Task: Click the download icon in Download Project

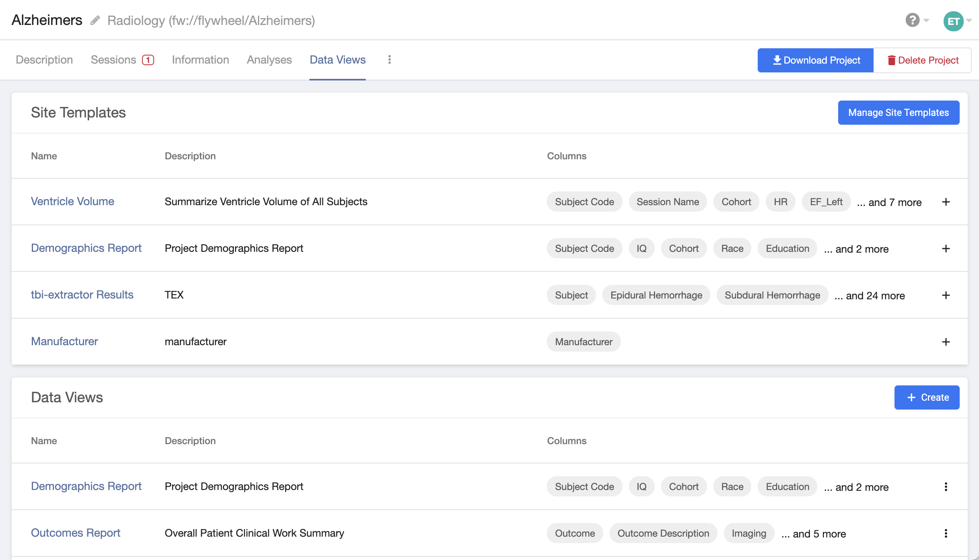Action: pyautogui.click(x=777, y=60)
